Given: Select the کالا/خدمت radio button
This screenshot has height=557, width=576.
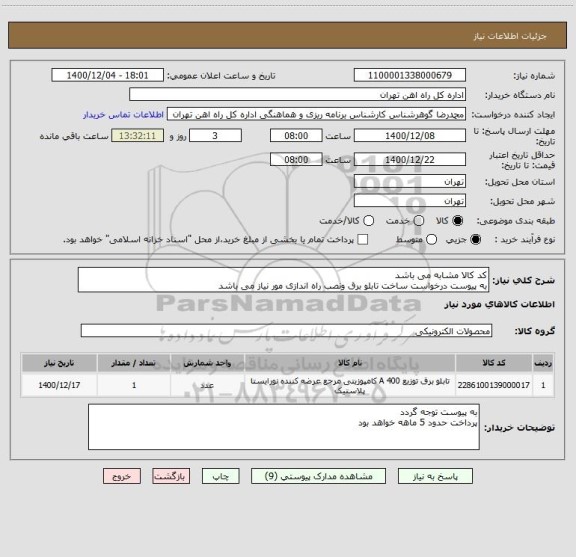Looking at the screenshot, I should pos(368,221).
